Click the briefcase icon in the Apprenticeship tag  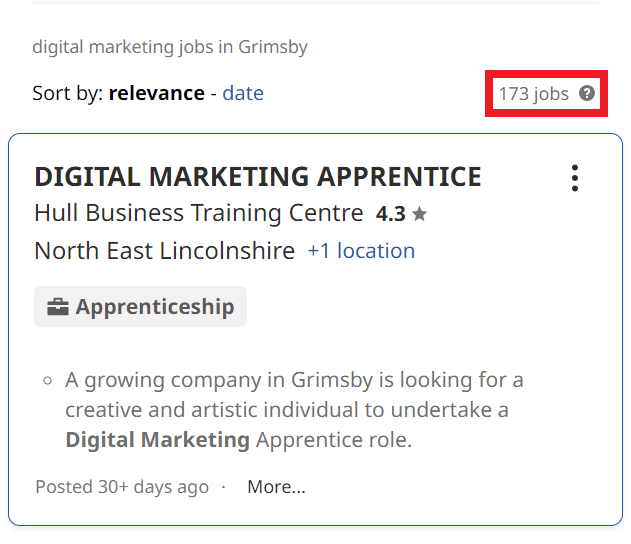[58, 307]
